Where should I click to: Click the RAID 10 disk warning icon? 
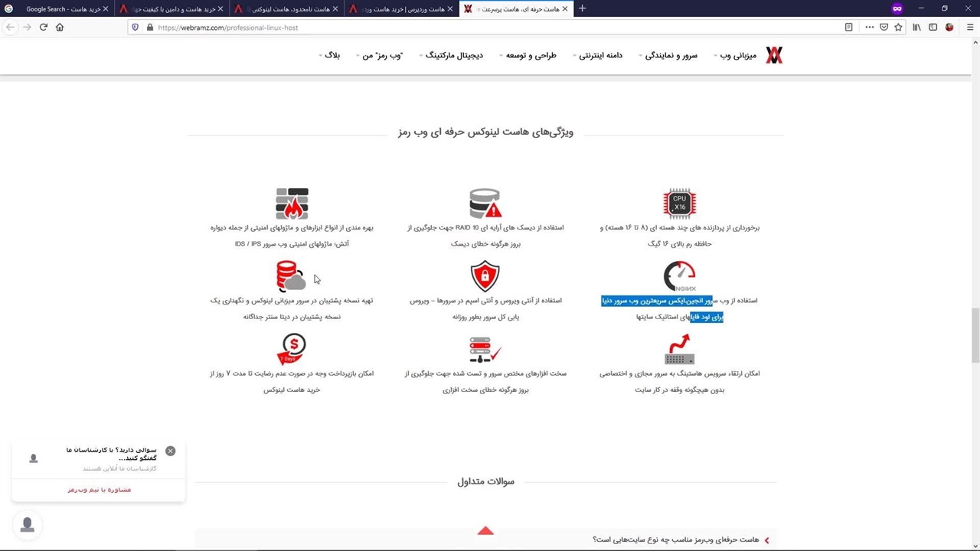(x=485, y=204)
